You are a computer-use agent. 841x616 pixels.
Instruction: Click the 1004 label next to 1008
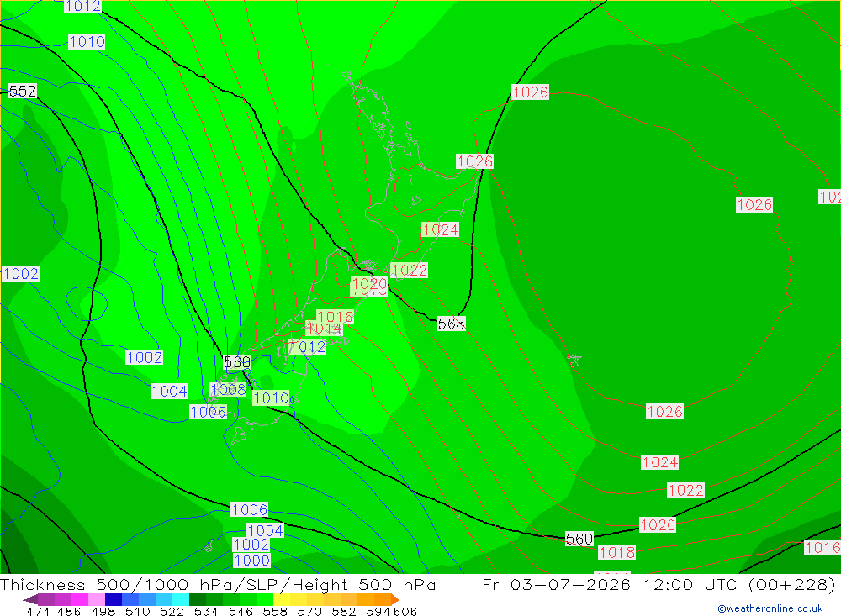point(169,392)
